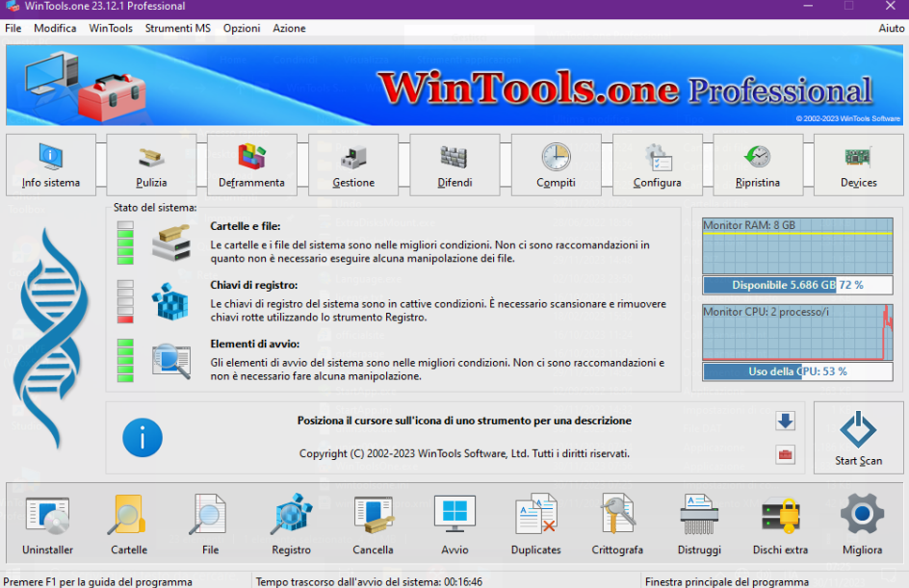This screenshot has width=909, height=588.
Task: Click the Chiavi di registro level indicator
Action: [125, 302]
